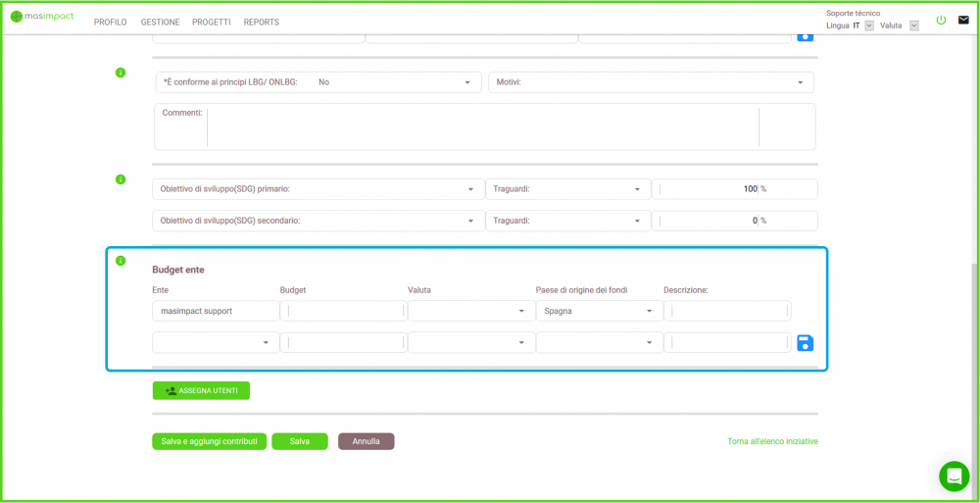
Task: Open the PROGETTI menu
Action: tap(211, 23)
